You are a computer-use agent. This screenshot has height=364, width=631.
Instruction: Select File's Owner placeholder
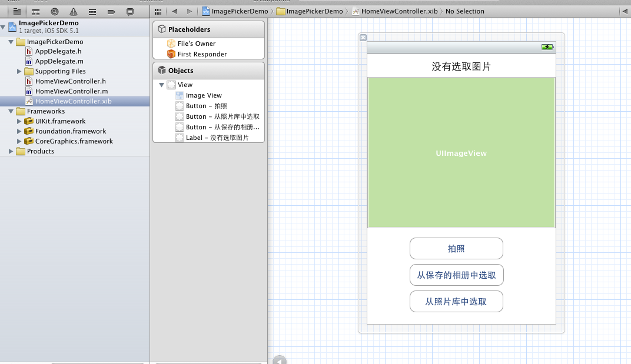click(x=196, y=44)
